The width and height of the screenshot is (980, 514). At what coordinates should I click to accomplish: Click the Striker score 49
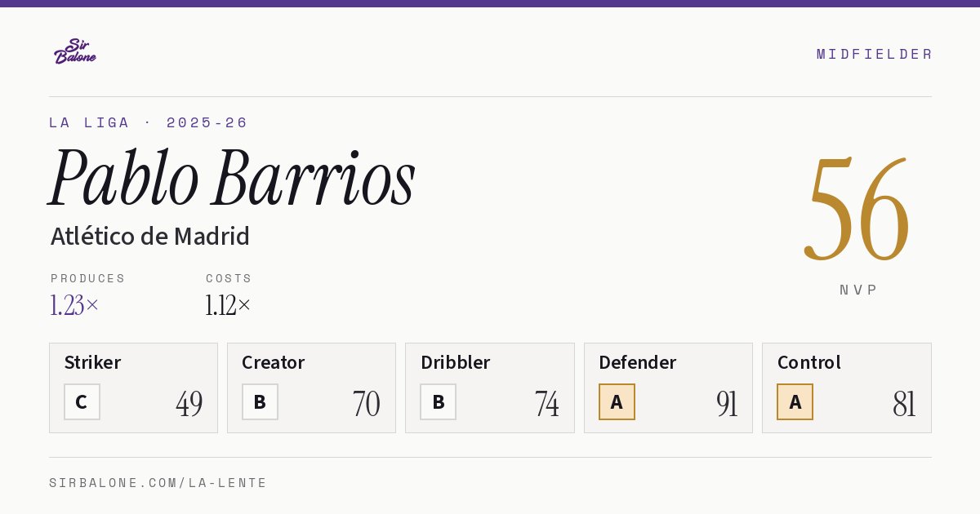(x=189, y=403)
